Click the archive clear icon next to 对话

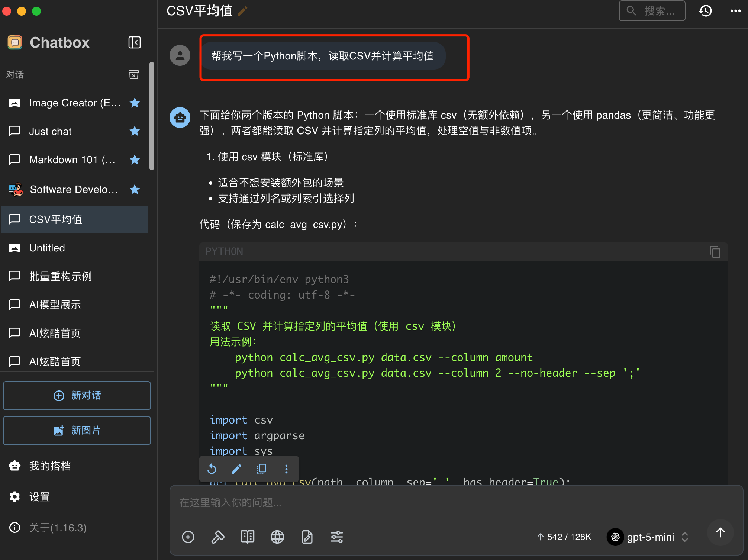pyautogui.click(x=134, y=75)
